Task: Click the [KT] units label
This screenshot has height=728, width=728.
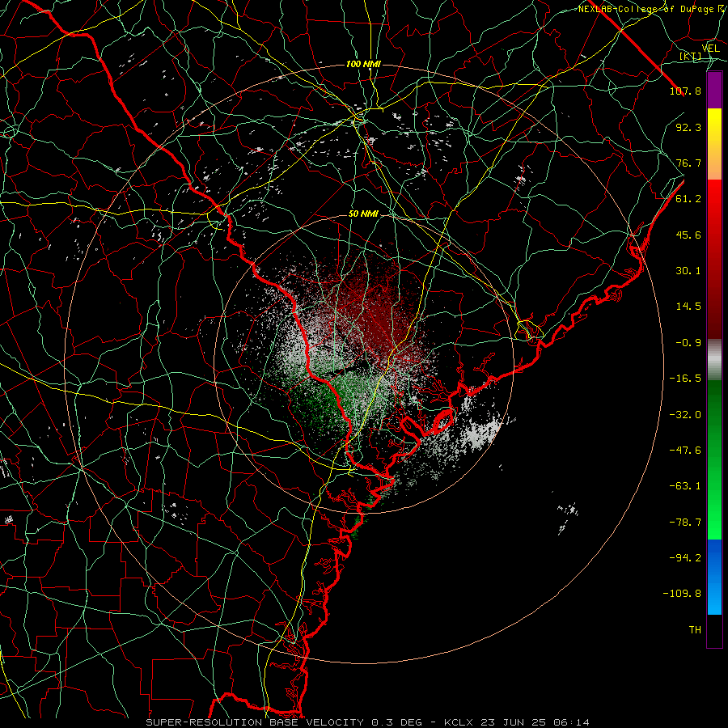Action: pos(691,56)
